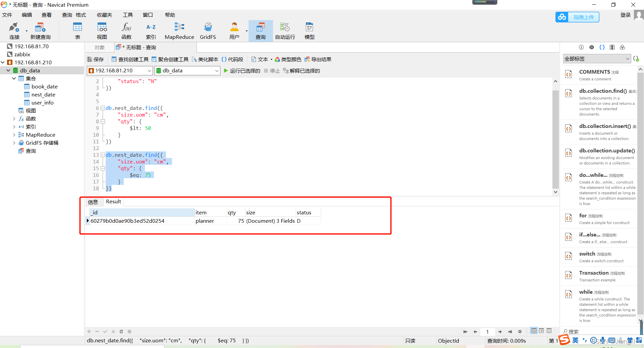Viewport: 644px width, 348px height.
Task: Select the nest_date collection
Action: 43,94
